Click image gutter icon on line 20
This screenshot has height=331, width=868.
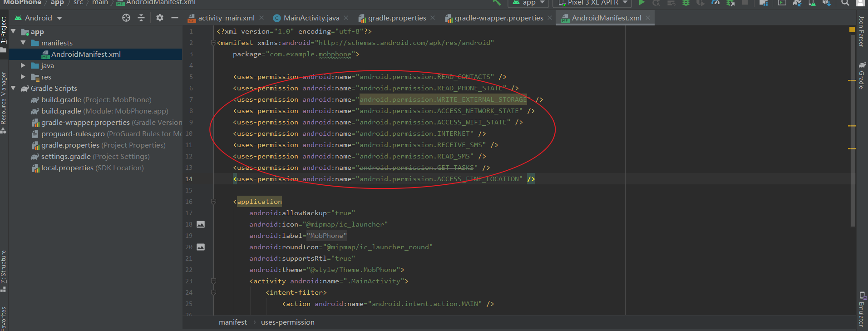click(201, 247)
